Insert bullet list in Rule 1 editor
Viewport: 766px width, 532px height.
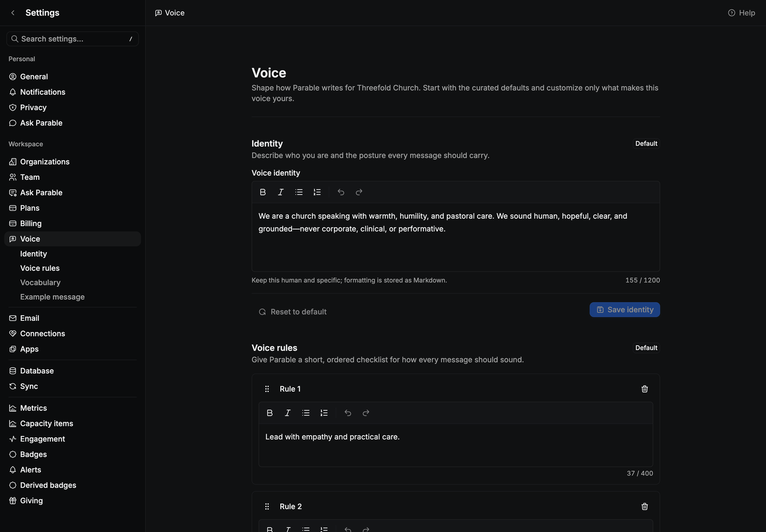306,413
